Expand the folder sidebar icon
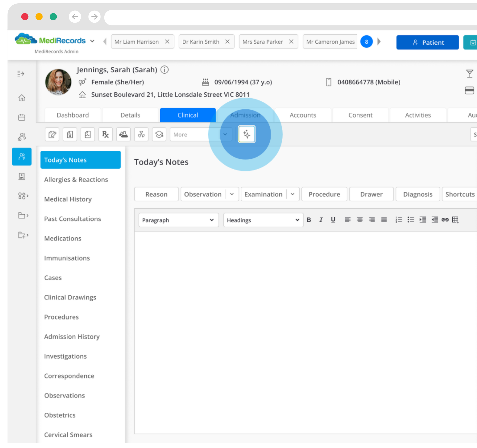The width and height of the screenshot is (477, 448). tap(23, 215)
